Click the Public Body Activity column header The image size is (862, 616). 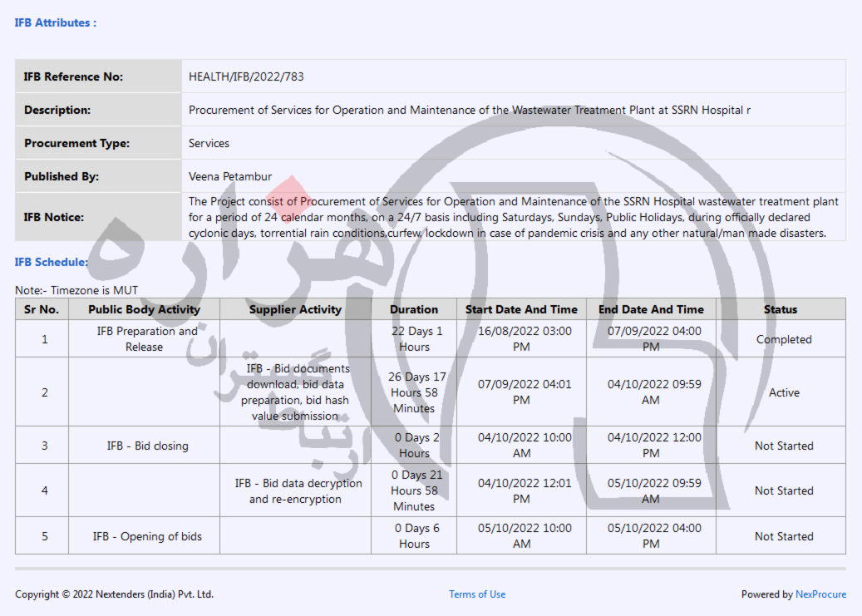coord(144,309)
